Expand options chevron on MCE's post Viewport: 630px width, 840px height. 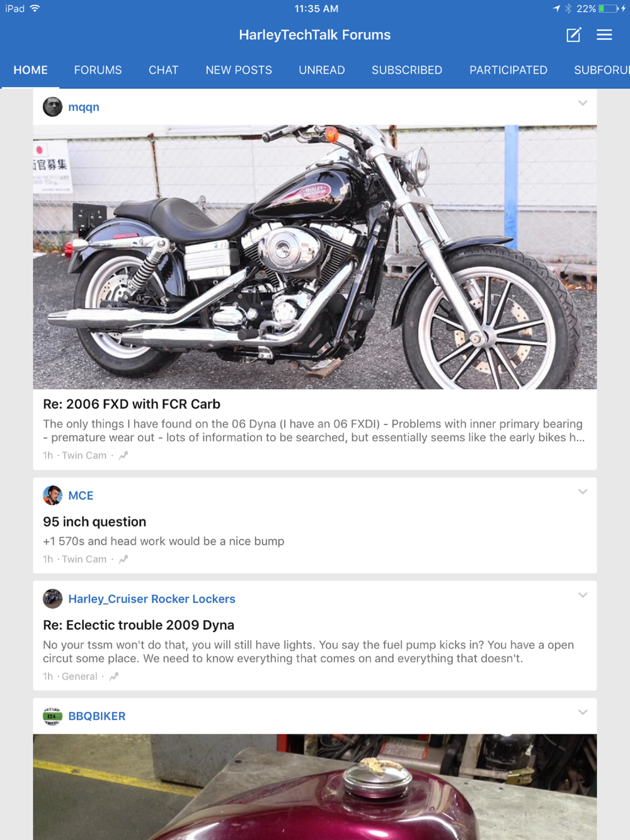tap(583, 492)
